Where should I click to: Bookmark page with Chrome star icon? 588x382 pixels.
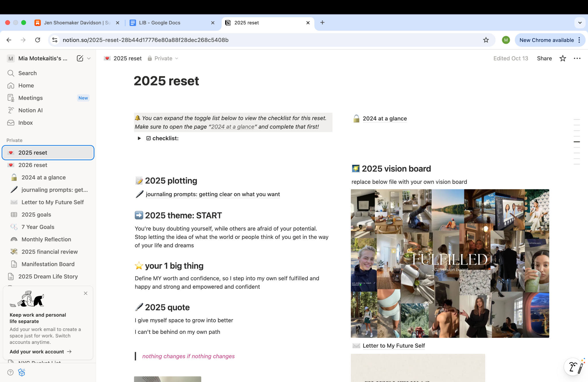tap(486, 40)
